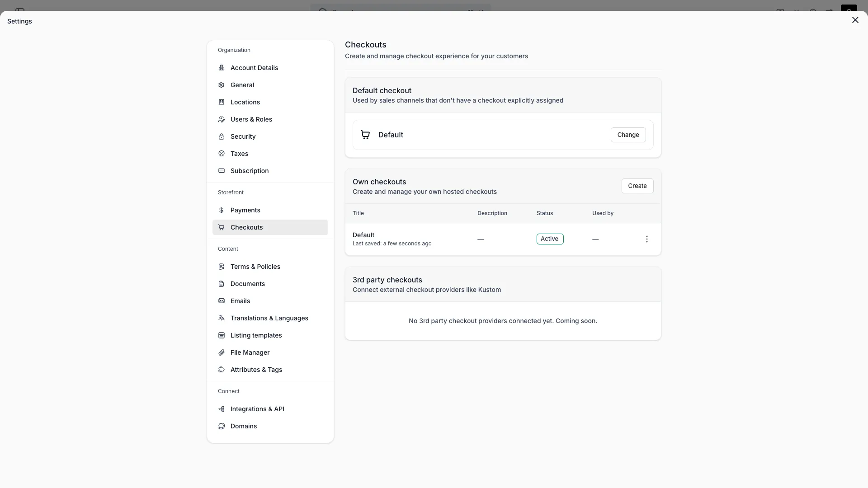Click the Payments dollar icon
This screenshot has height=488, width=868.
tap(222, 210)
